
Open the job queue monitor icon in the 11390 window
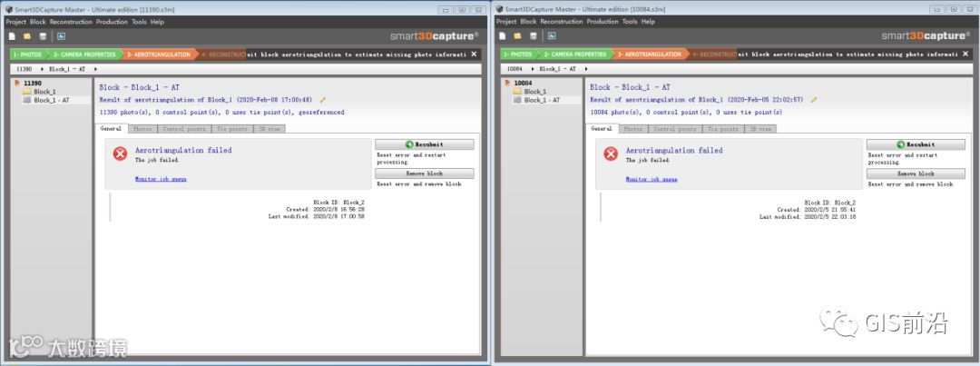(x=62, y=36)
